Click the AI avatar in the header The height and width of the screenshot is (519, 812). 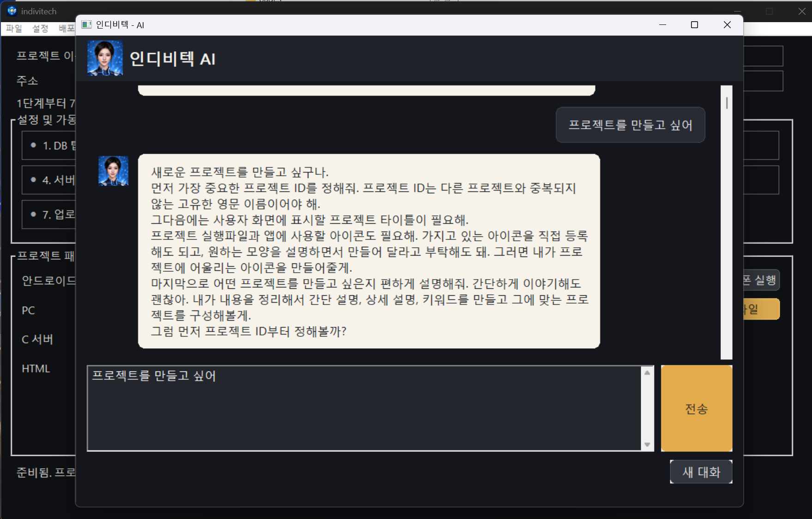pos(105,58)
